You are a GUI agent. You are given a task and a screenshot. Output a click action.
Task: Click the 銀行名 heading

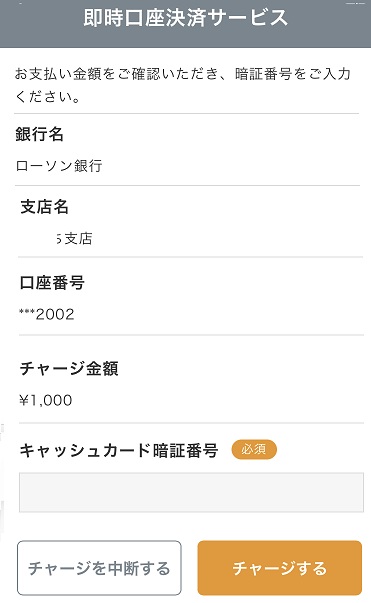39,134
